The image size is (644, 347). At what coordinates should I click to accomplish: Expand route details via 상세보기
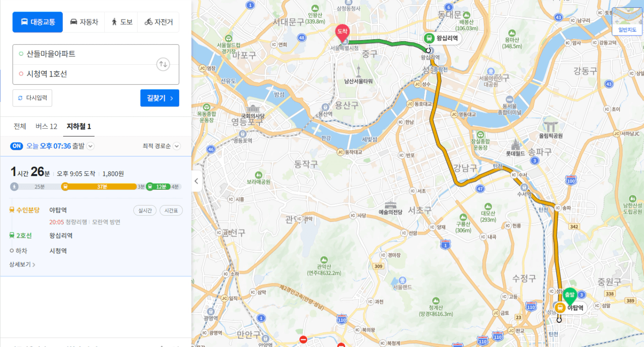tap(22, 264)
